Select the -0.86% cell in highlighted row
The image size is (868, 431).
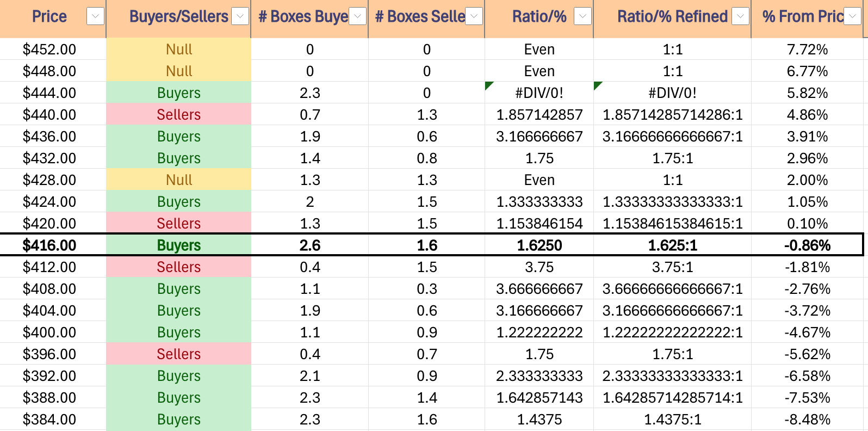[807, 245]
